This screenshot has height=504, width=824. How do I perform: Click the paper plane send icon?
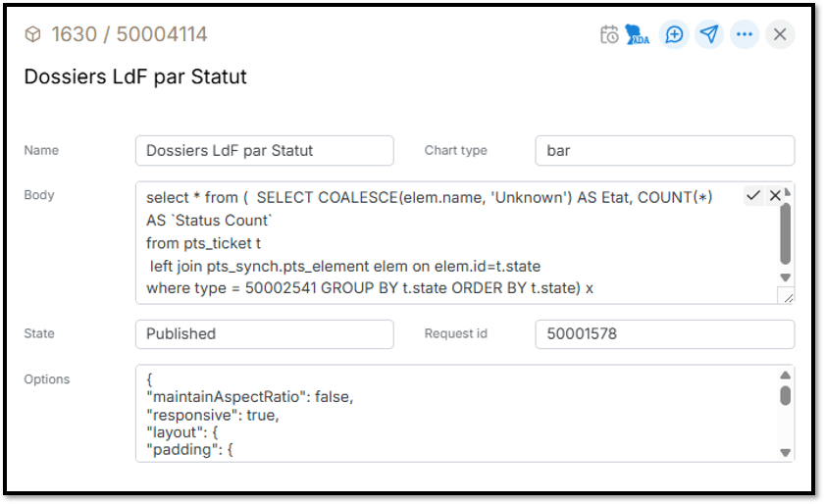pos(709,35)
